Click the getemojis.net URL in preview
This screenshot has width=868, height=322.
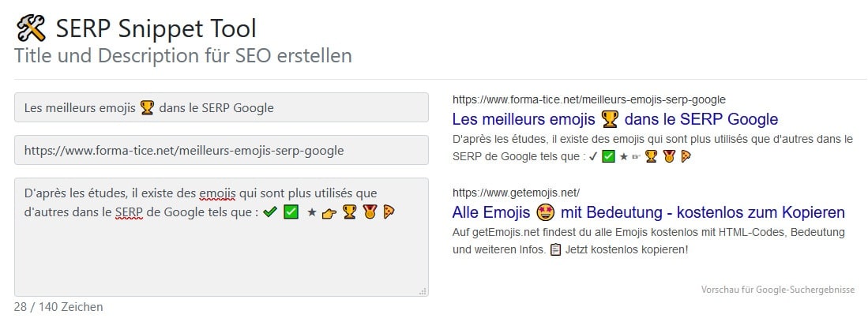(516, 193)
